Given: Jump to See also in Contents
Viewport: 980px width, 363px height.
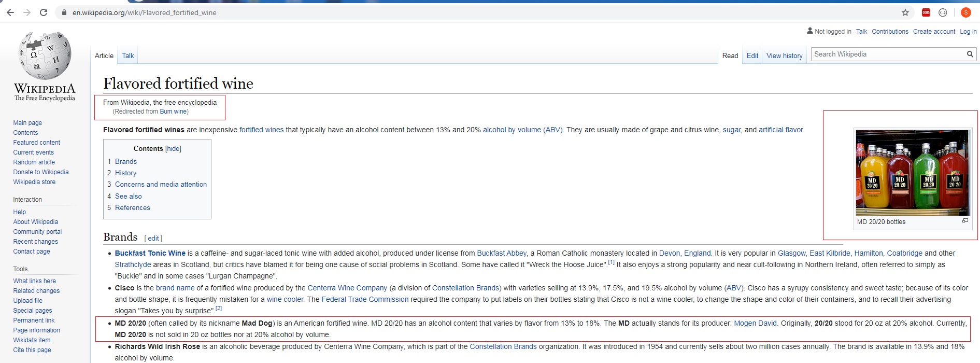Looking at the screenshot, I should point(129,196).
